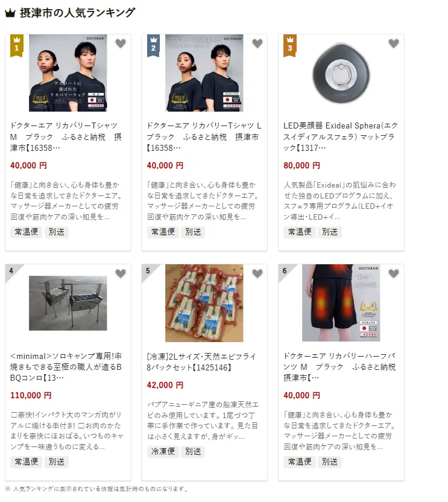Click the bronze rank 3 ribbon badge
448x502 pixels.
(x=290, y=46)
